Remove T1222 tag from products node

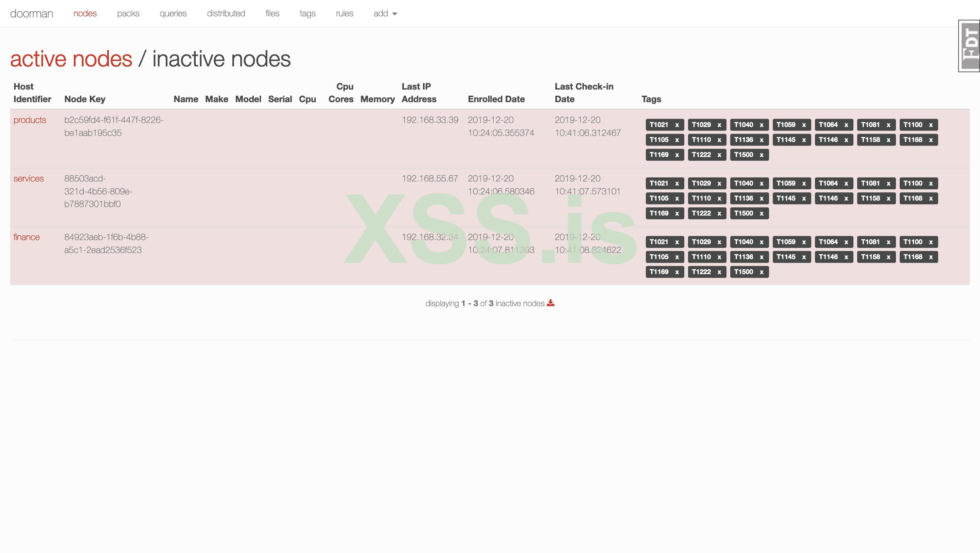coord(719,155)
